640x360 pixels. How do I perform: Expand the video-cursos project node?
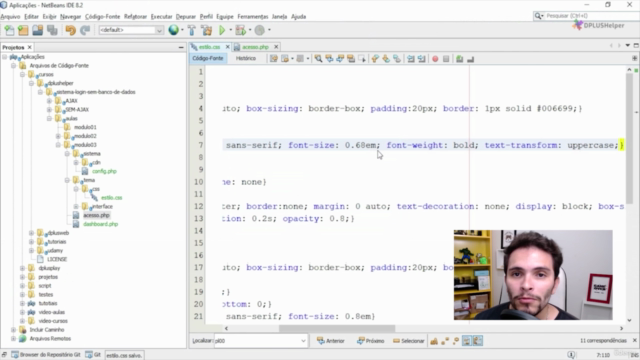tap(22, 321)
